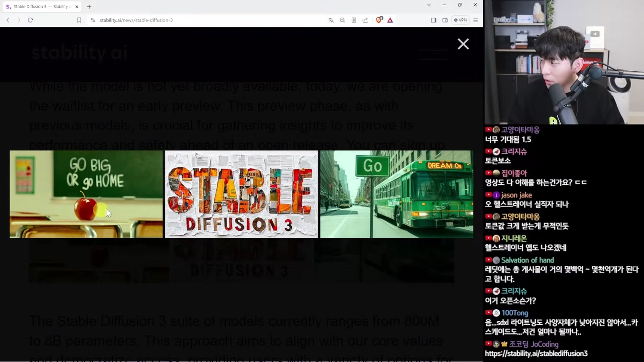The image size is (644, 362).
Task: Click chat message 너무 기대됨 1.5
Action: pyautogui.click(x=508, y=139)
